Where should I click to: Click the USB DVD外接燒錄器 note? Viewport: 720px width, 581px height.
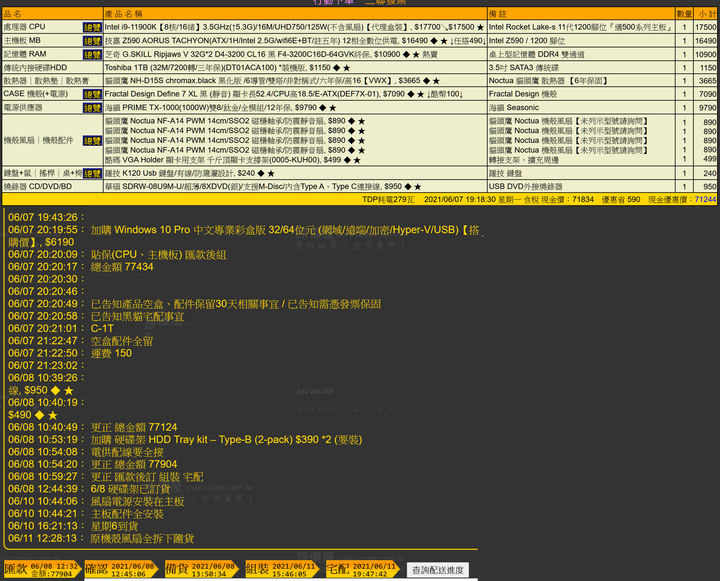click(x=525, y=186)
